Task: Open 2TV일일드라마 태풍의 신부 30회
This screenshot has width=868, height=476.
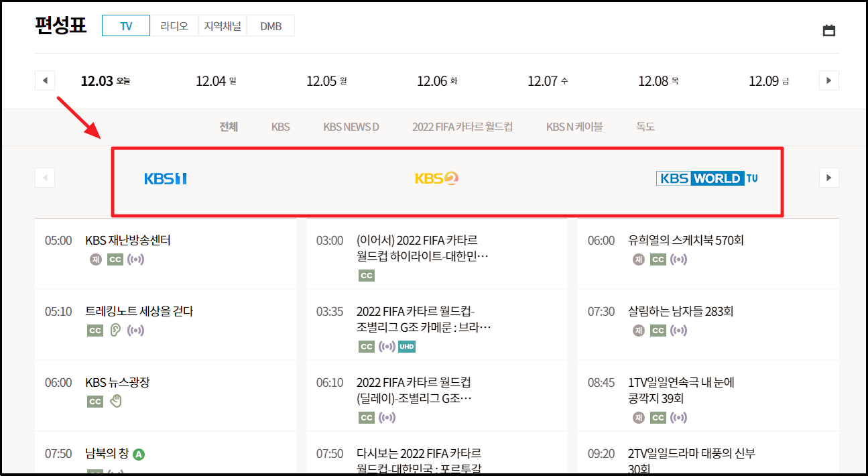Action: coord(692,461)
